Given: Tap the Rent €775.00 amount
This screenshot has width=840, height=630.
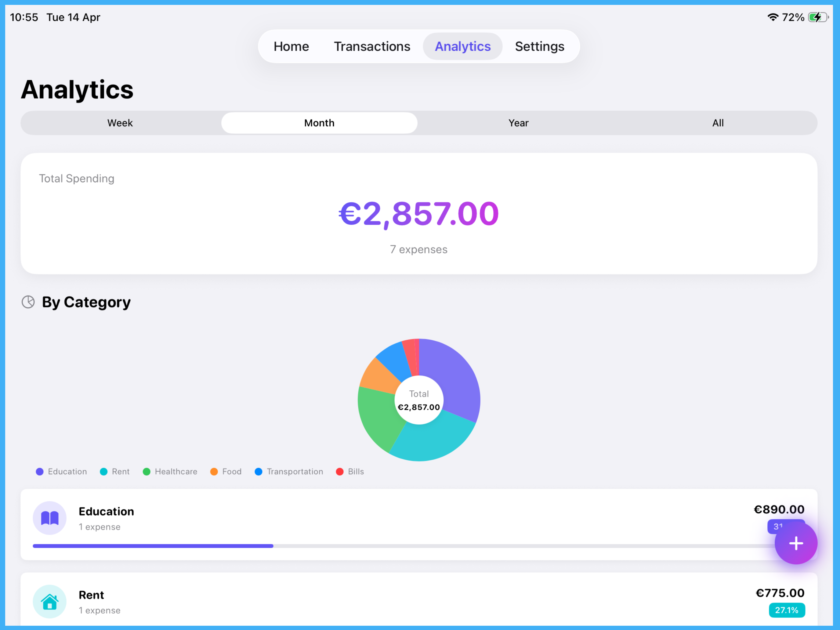Looking at the screenshot, I should click(x=780, y=593).
